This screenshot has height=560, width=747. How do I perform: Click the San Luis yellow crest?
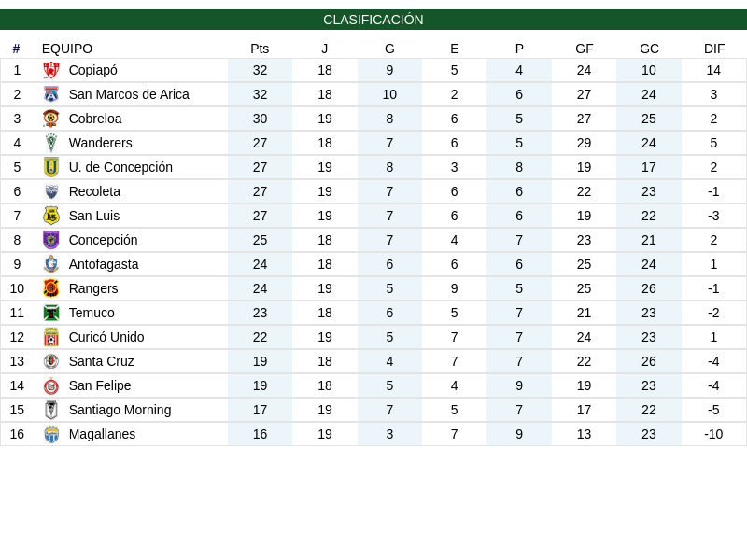point(51,216)
